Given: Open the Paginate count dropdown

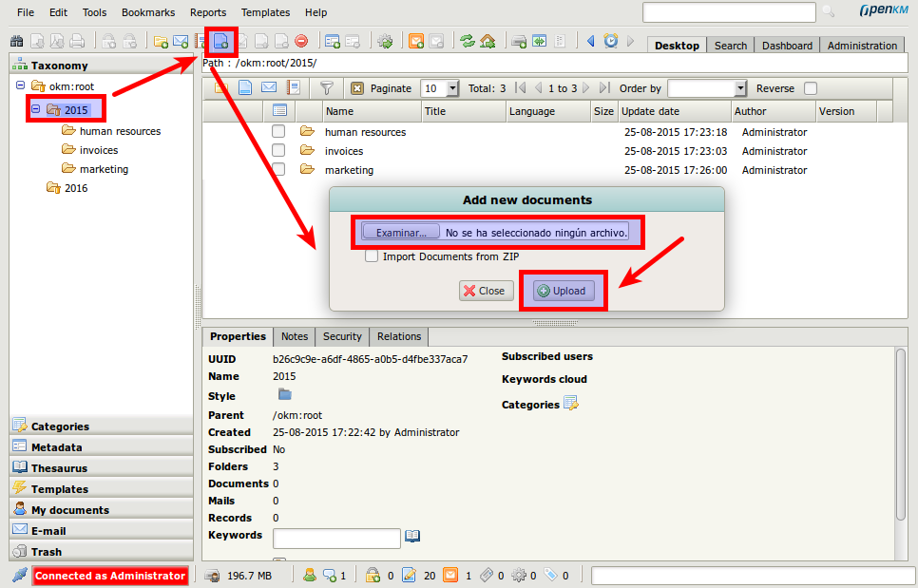Looking at the screenshot, I should coord(451,88).
